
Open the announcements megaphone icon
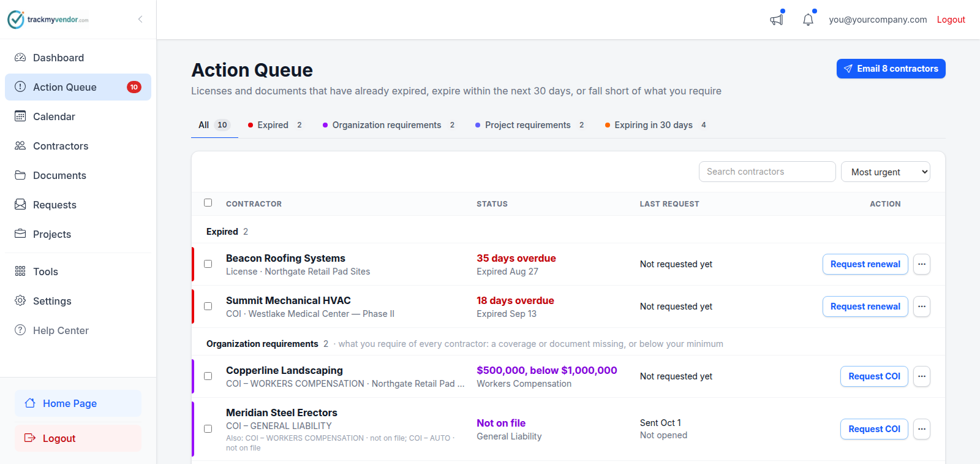point(777,20)
